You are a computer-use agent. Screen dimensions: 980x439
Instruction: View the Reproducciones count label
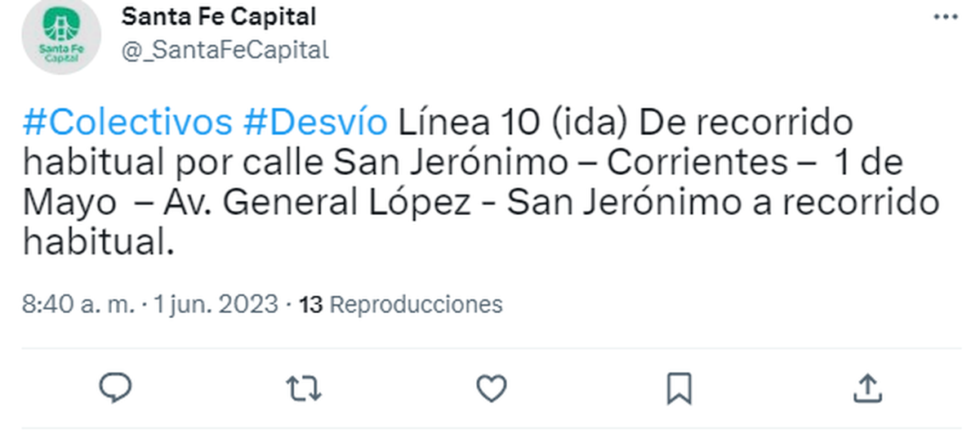point(415,305)
